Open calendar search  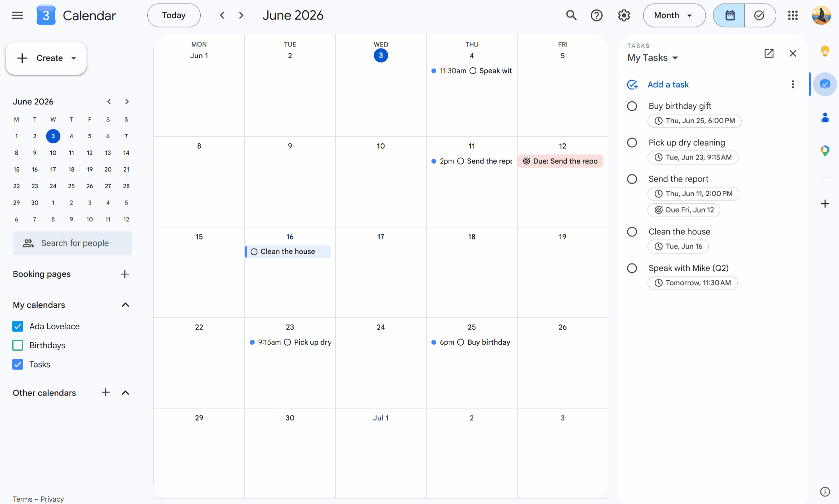(571, 15)
